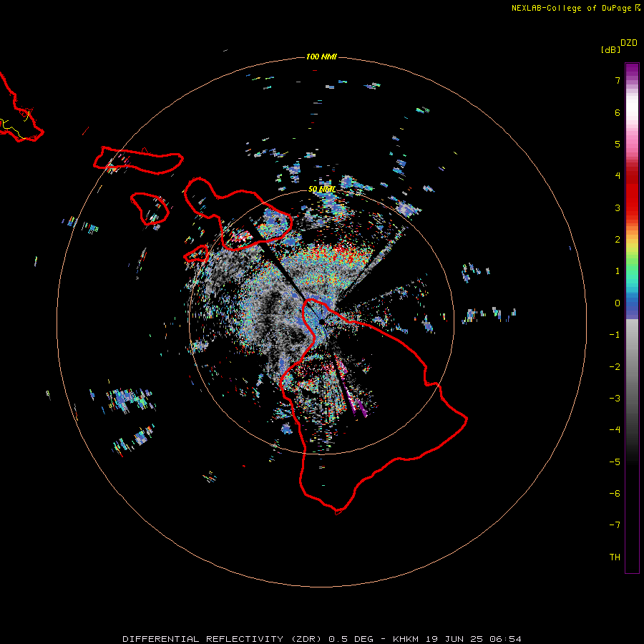Click the -5 value on color scale
The image size is (644, 644).
click(x=615, y=462)
